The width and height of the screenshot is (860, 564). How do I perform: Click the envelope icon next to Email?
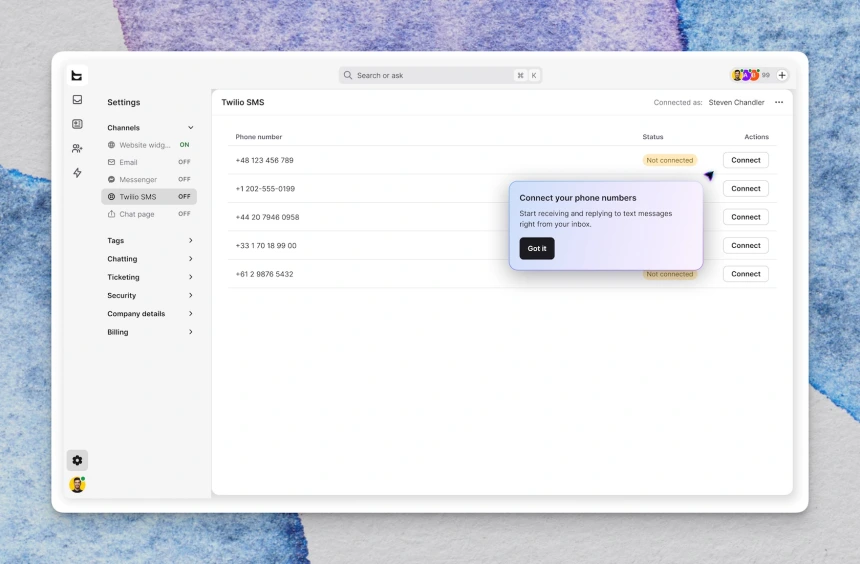pyautogui.click(x=111, y=162)
